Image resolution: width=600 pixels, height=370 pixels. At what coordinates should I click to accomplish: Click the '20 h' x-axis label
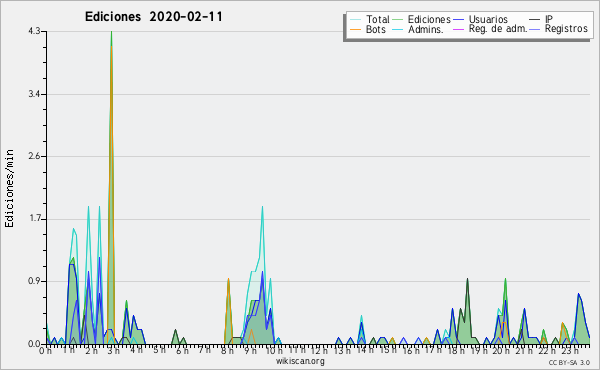pos(501,351)
